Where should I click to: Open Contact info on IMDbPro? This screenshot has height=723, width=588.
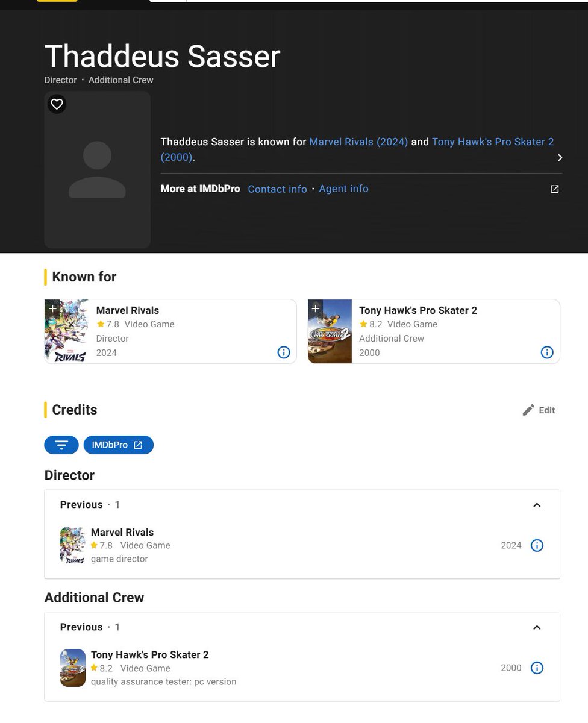click(x=277, y=189)
